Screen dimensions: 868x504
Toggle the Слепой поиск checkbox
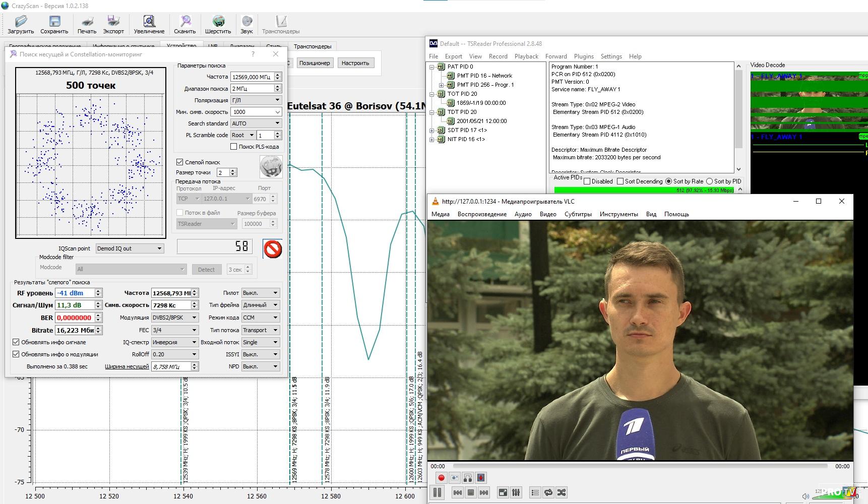pos(179,162)
